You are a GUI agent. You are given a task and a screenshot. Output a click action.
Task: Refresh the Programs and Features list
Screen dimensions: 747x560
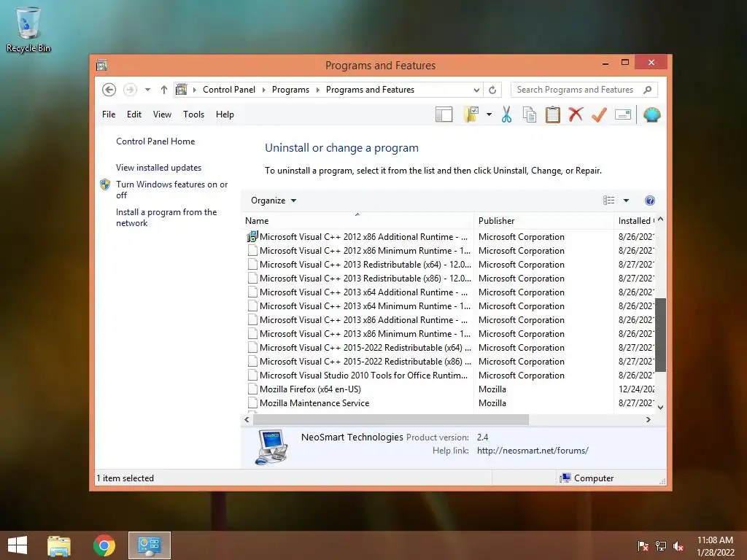click(492, 90)
